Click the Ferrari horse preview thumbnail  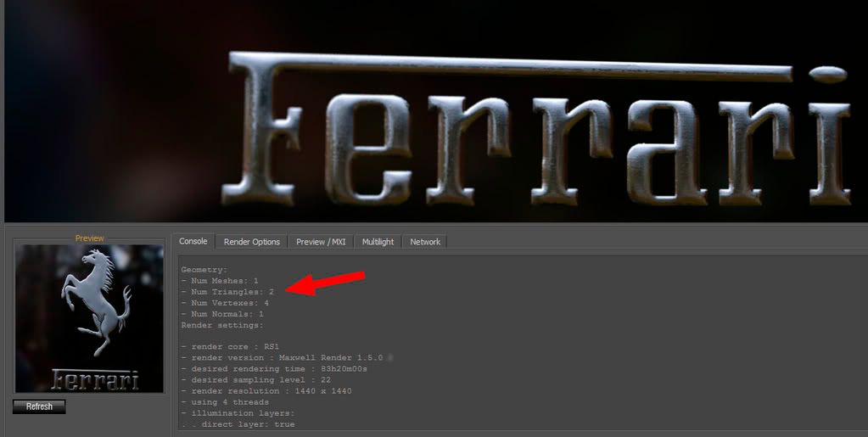click(x=90, y=318)
